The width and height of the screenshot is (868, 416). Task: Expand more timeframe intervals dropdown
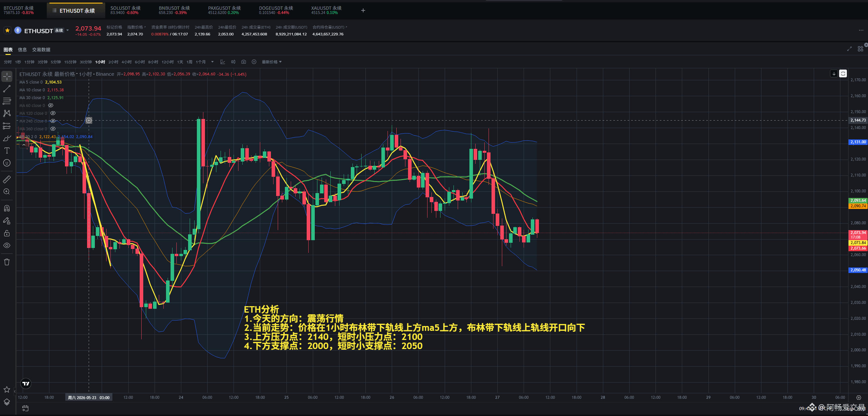pyautogui.click(x=212, y=62)
